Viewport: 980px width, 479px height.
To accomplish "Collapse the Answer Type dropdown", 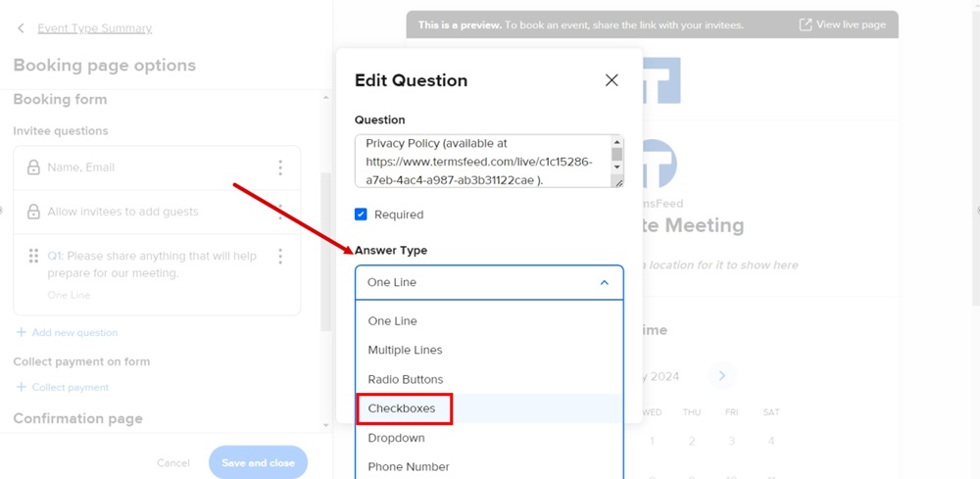I will [x=489, y=282].
